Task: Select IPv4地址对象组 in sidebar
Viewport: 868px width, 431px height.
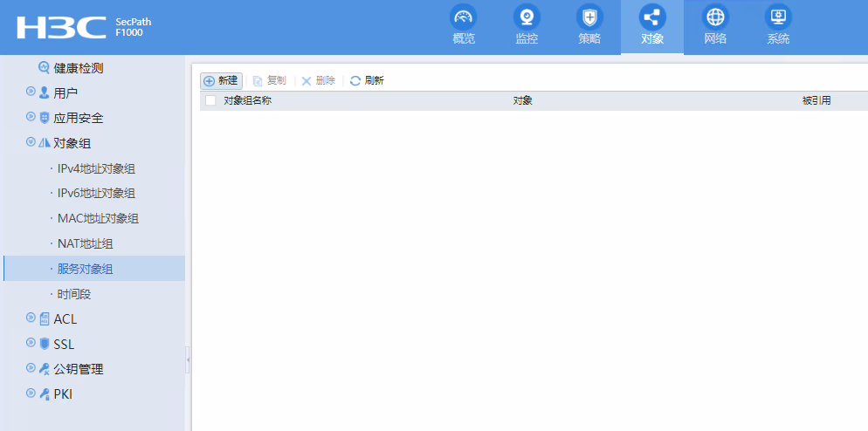Action: (x=96, y=168)
